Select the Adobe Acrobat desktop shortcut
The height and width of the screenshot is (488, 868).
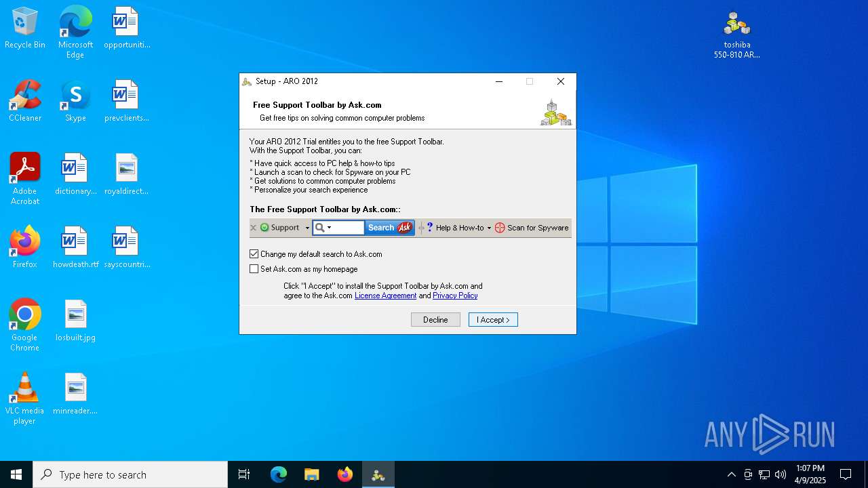pos(25,179)
